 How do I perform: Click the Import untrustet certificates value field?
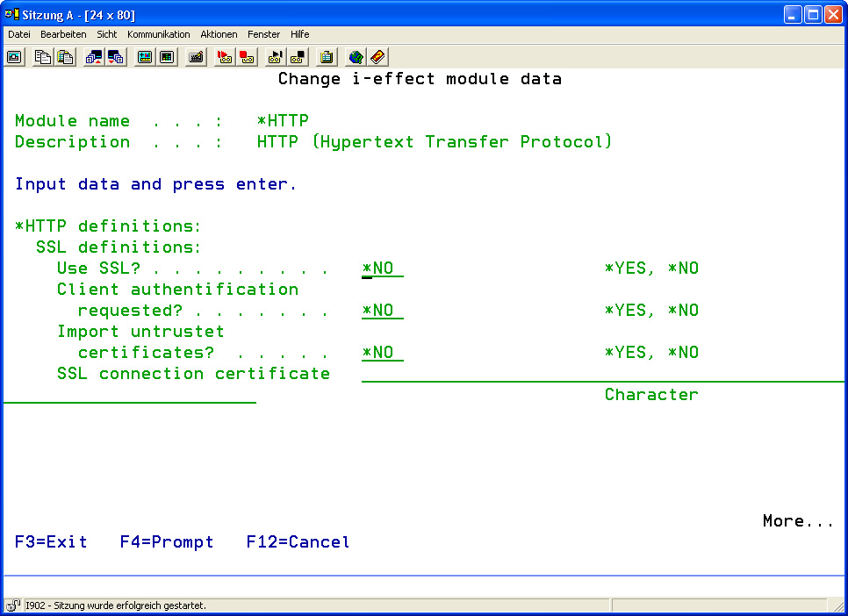point(382,353)
